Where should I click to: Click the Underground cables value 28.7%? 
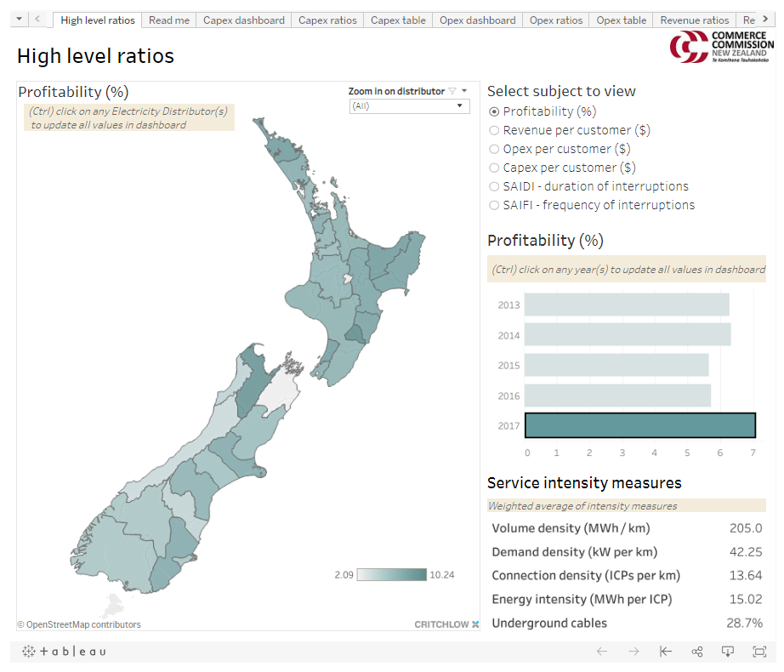744,623
